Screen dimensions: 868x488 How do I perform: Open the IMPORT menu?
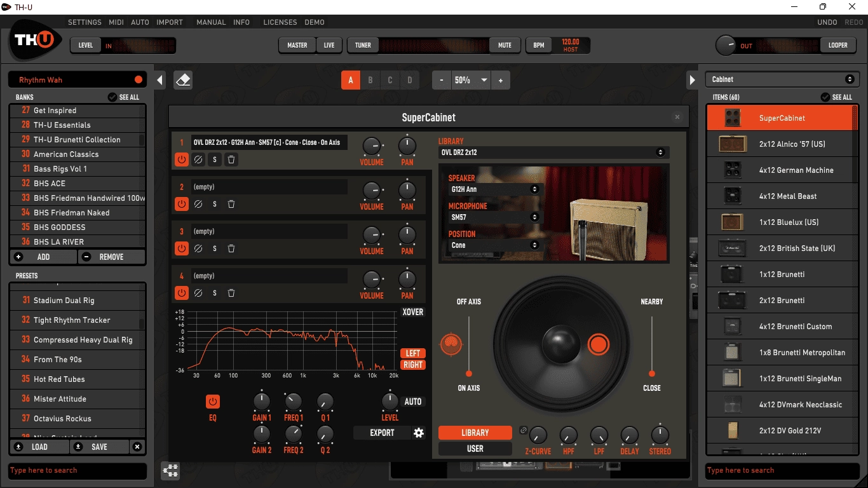(x=170, y=22)
